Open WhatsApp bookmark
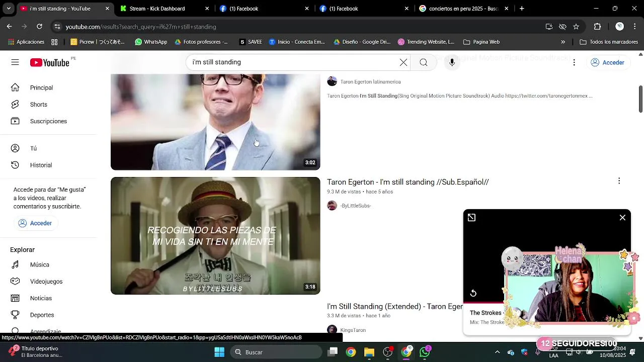This screenshot has height=362, width=644. click(151, 42)
